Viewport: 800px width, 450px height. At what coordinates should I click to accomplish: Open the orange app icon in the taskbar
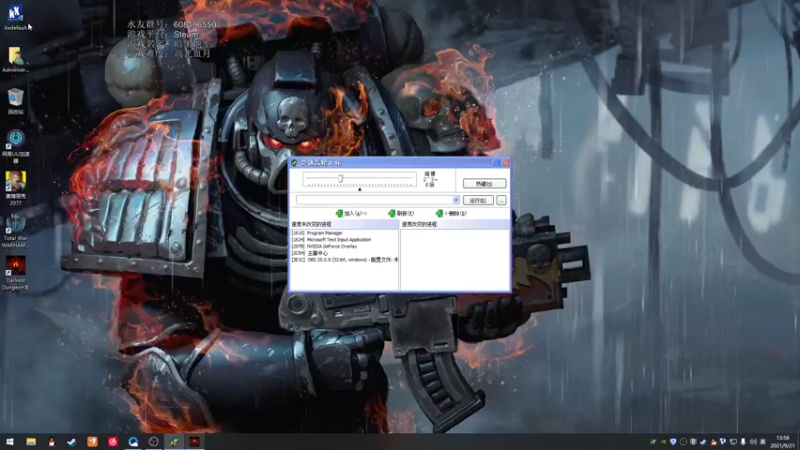tap(92, 442)
